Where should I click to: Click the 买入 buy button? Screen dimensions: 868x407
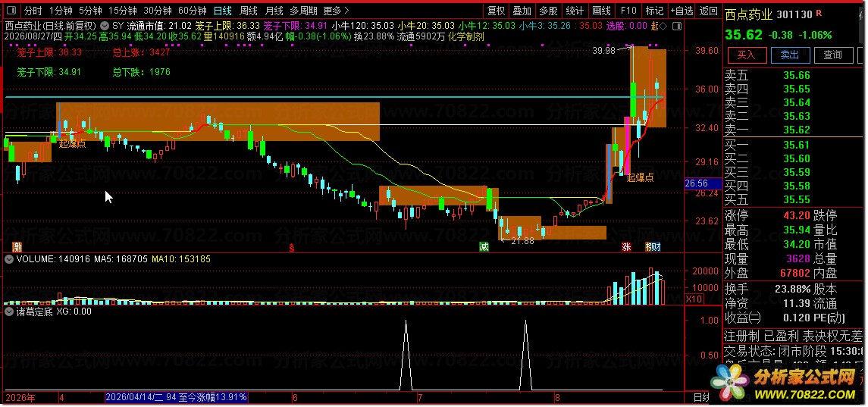pyautogui.click(x=746, y=55)
